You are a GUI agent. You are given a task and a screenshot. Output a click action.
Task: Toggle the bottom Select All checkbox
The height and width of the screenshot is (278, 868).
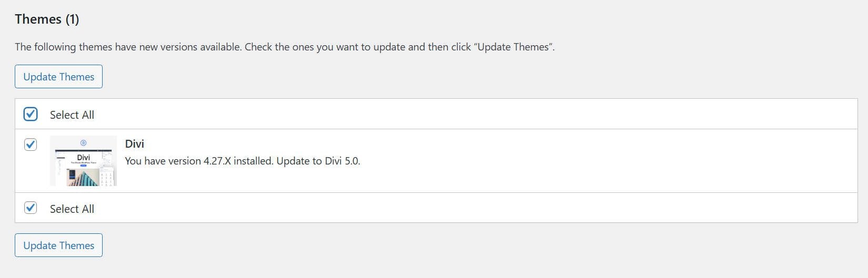[31, 208]
